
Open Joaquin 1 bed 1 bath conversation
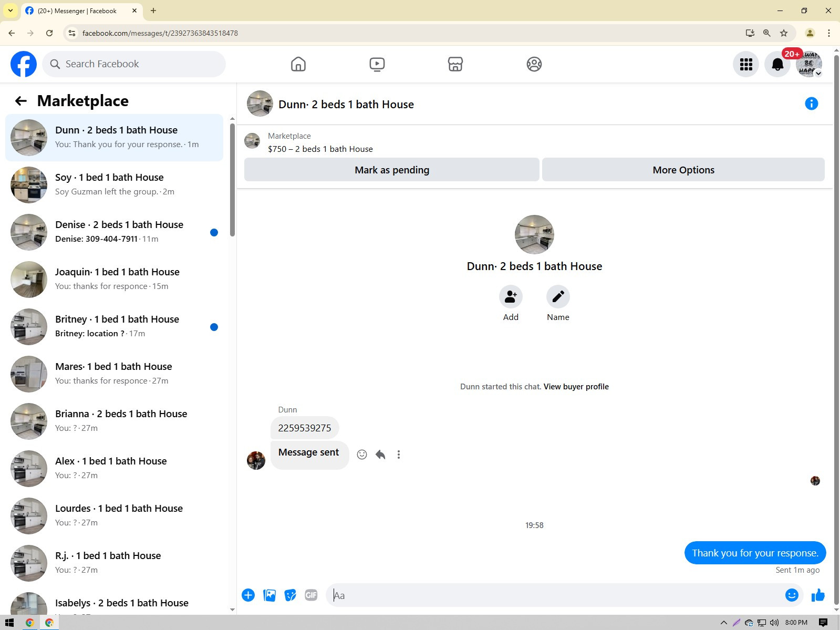(x=114, y=280)
